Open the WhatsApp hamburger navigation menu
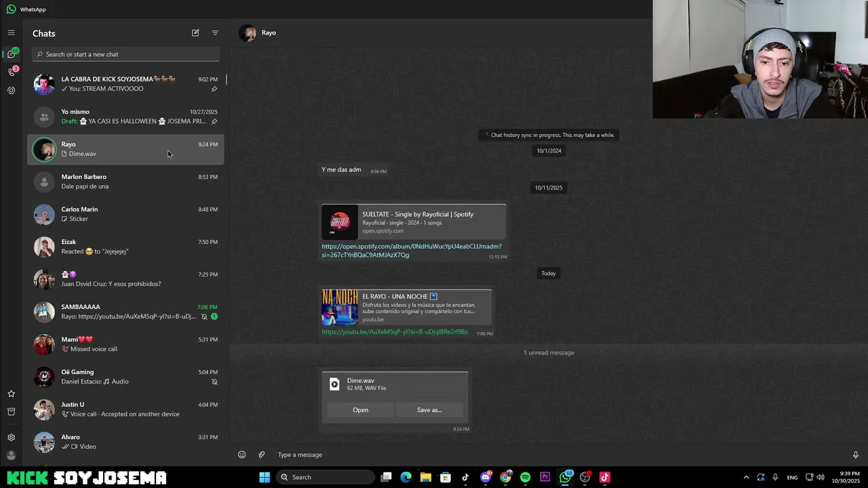The image size is (868, 488). [x=11, y=33]
